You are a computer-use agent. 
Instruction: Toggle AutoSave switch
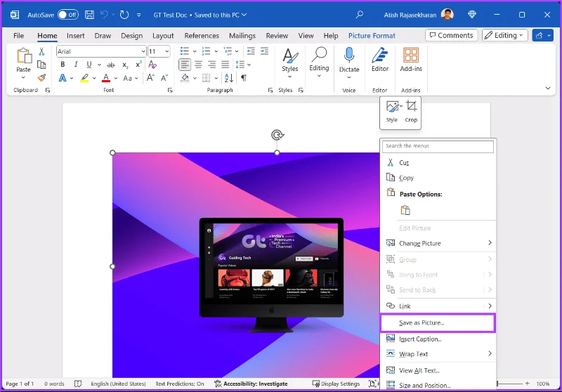(67, 15)
